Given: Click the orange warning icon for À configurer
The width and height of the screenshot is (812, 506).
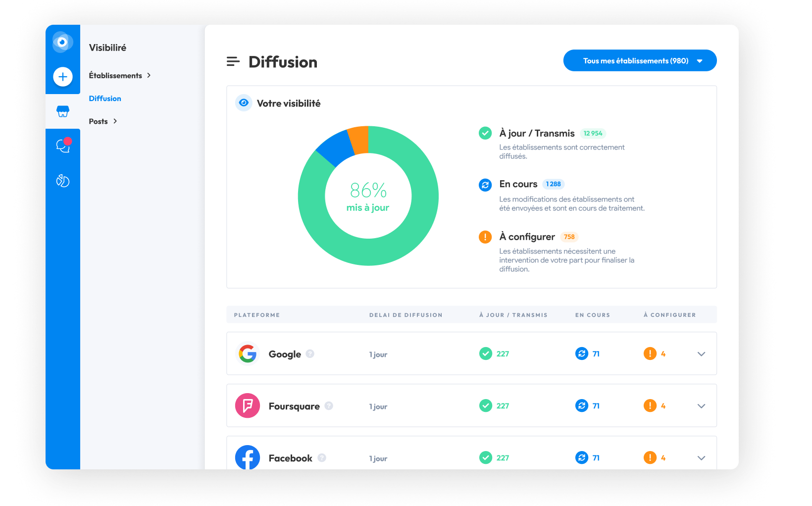Looking at the screenshot, I should pos(485,237).
